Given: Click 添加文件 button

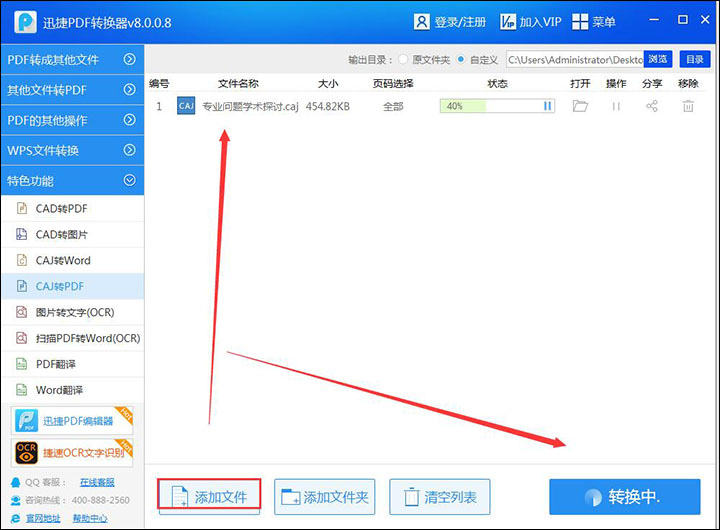Looking at the screenshot, I should tap(209, 497).
